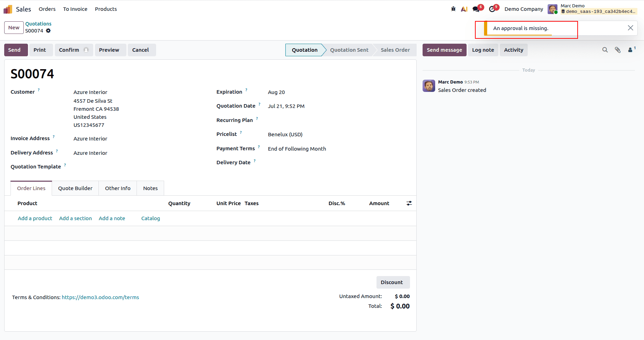Create a New quotation
This screenshot has height=340, width=644.
pyautogui.click(x=14, y=28)
